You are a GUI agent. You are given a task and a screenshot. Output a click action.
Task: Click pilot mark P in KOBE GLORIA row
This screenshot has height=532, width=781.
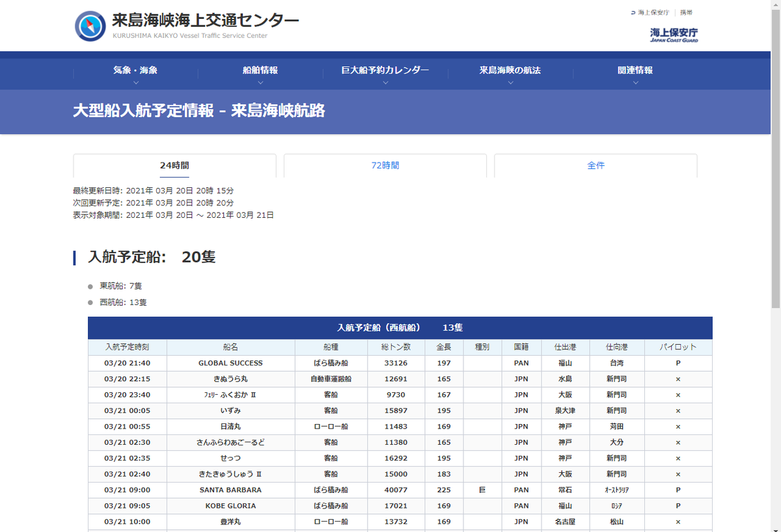click(x=678, y=506)
